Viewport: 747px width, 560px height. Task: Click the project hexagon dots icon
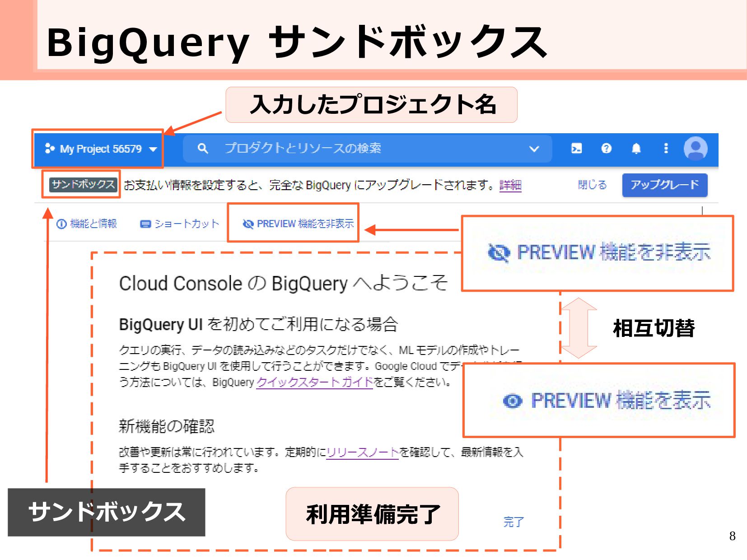[x=50, y=149]
